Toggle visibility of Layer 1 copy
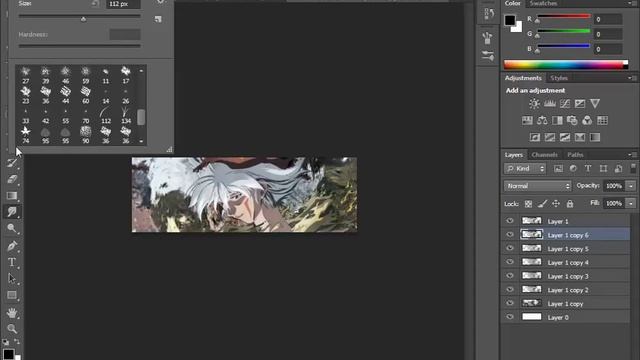 pyautogui.click(x=510, y=303)
